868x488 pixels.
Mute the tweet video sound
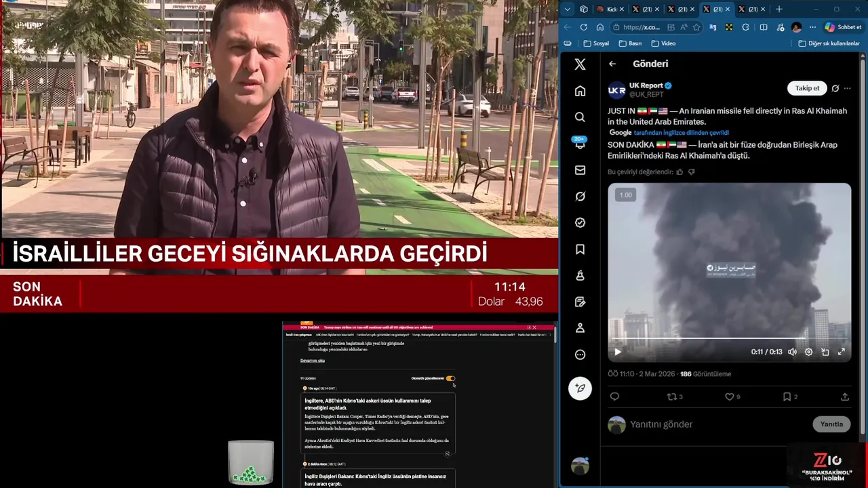[792, 352]
